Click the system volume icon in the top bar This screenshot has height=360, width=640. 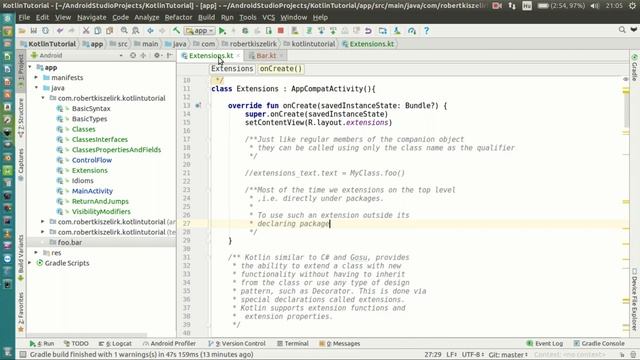pos(595,6)
